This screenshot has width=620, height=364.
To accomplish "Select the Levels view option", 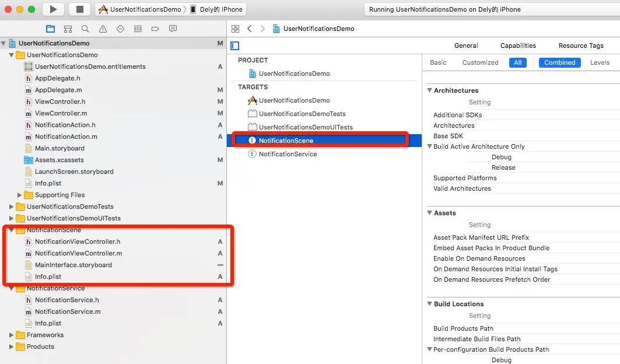I will [x=600, y=62].
